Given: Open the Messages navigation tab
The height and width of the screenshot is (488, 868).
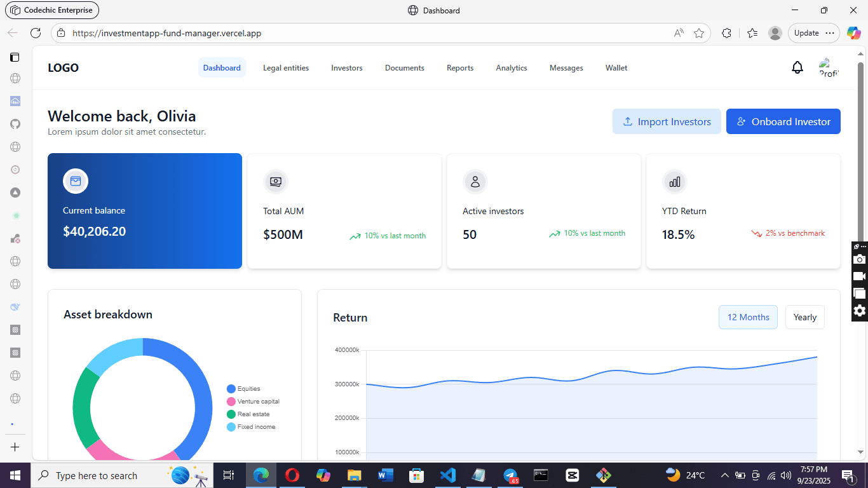Looking at the screenshot, I should [x=566, y=67].
